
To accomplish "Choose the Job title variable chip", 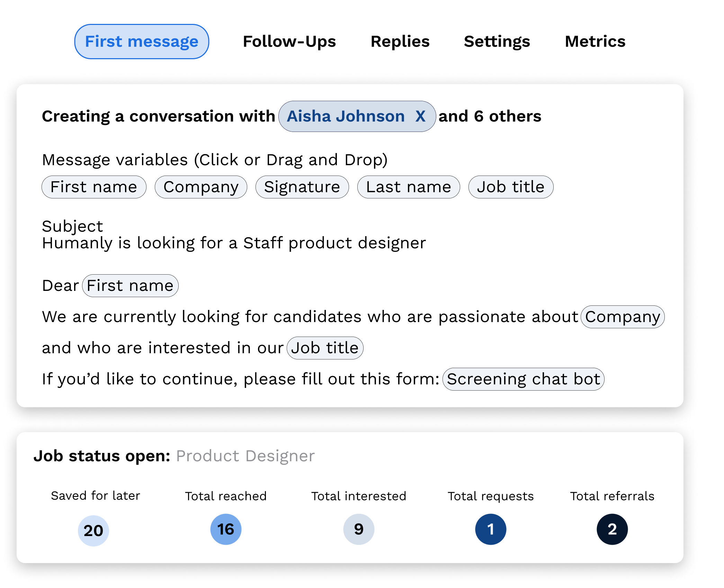I will point(511,187).
